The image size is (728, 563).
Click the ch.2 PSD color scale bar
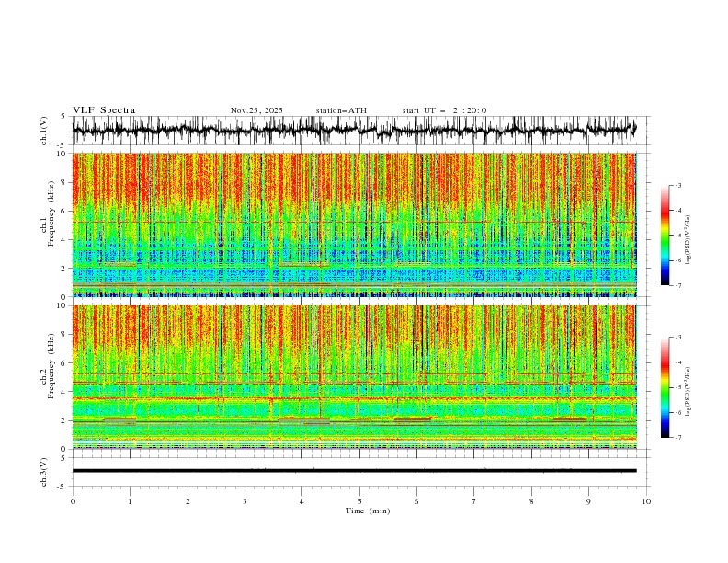[665, 387]
